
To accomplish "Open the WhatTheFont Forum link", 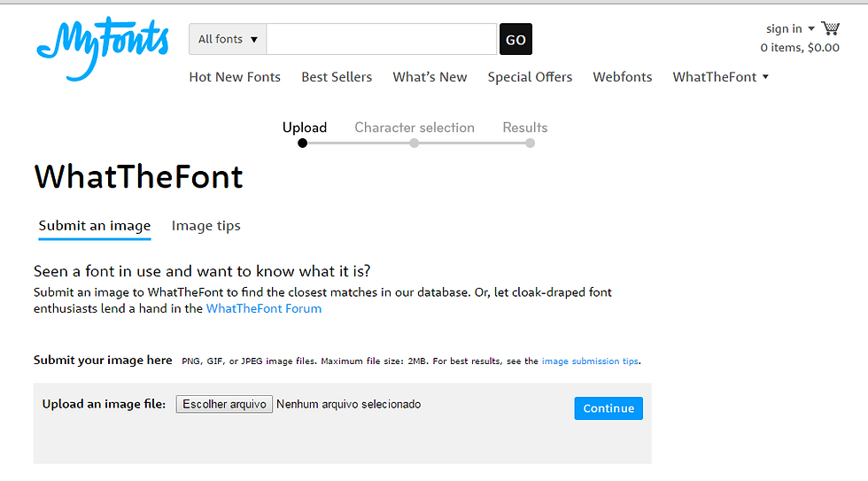I will tap(264, 309).
